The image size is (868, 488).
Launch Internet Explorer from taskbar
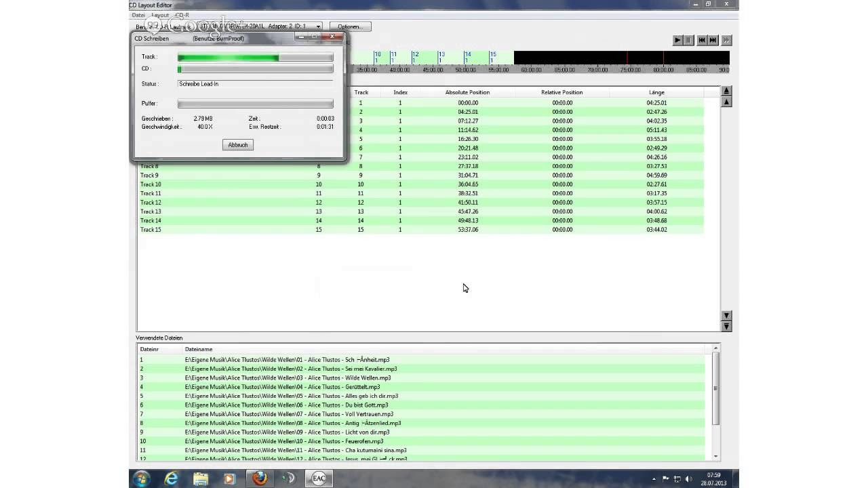pos(172,479)
